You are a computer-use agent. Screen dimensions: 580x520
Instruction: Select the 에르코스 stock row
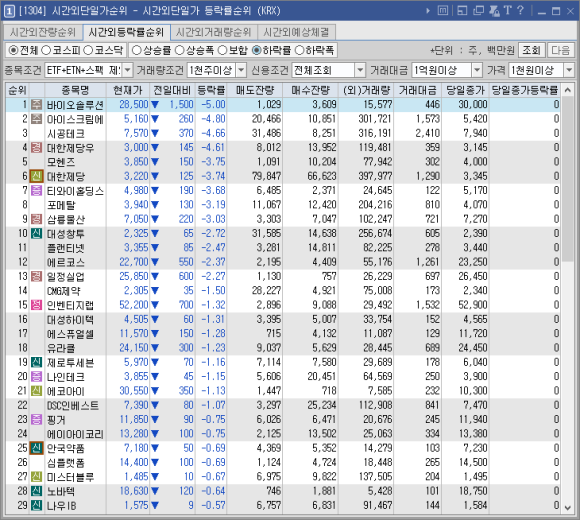point(283,262)
